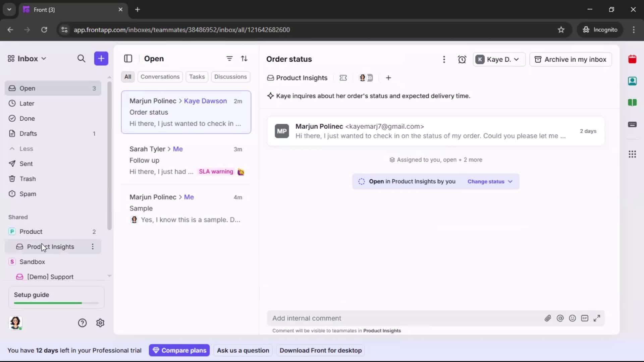
Task: Mention a teammate with the @ icon
Action: tap(560, 318)
